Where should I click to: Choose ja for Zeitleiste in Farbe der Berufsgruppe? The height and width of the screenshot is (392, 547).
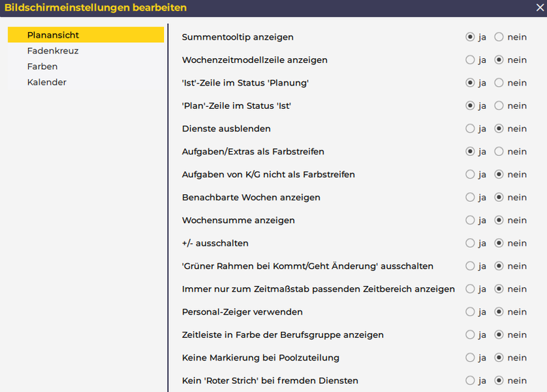[470, 335]
